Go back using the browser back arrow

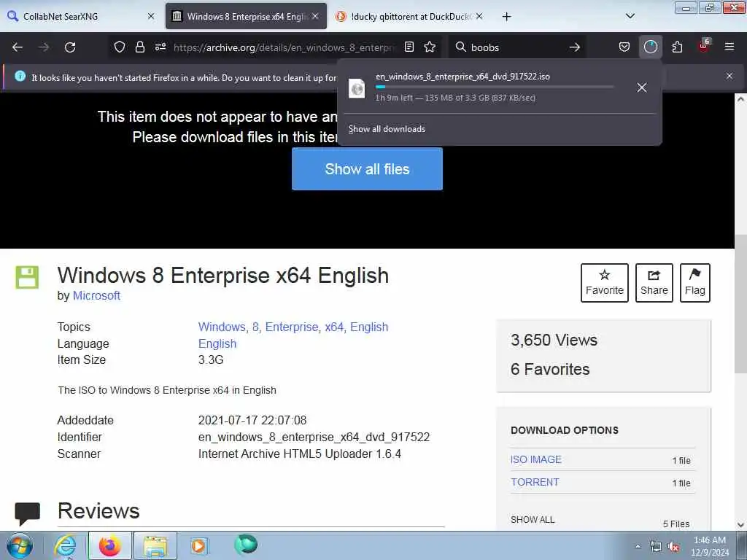click(18, 47)
